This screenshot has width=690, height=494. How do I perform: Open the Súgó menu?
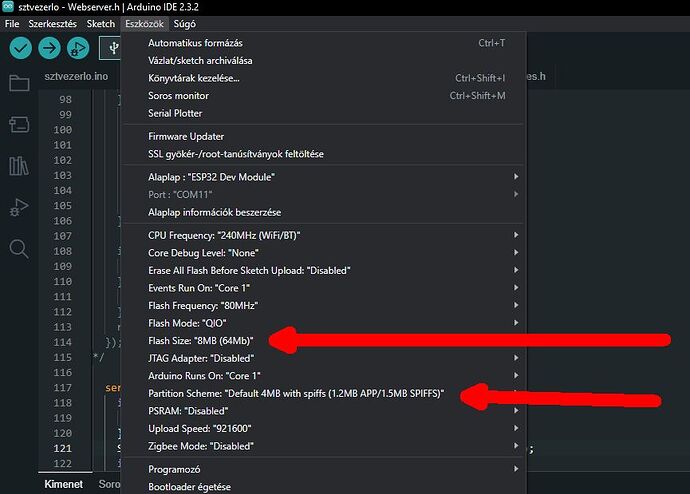point(184,24)
